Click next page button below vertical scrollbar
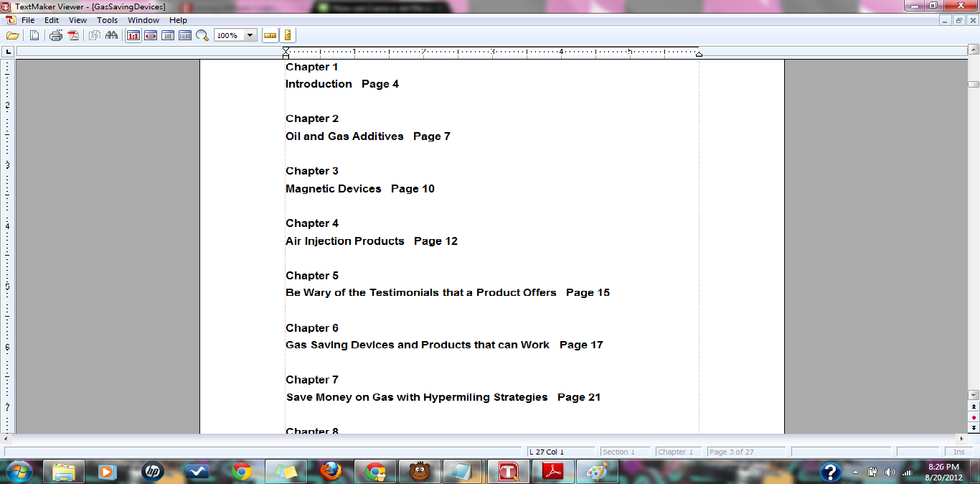The width and height of the screenshot is (980, 484). (974, 427)
